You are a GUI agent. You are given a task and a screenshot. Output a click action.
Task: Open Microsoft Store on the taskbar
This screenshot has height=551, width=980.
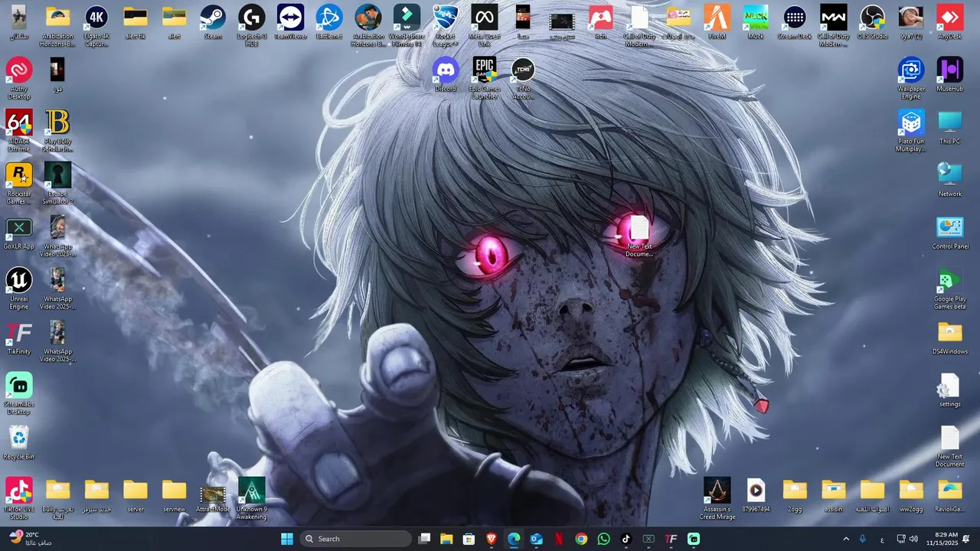coord(469,539)
